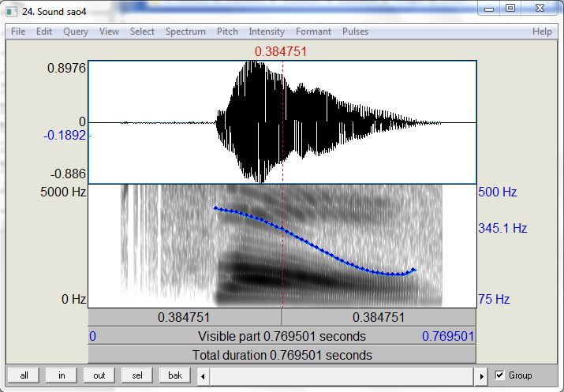Open the Formant menu
The height and width of the screenshot is (392, 564).
tap(313, 32)
